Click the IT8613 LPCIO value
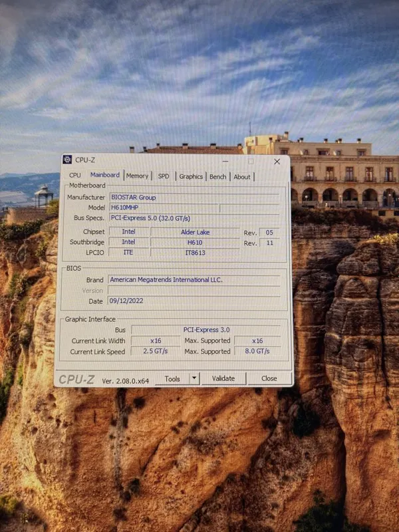This screenshot has height=532, width=399. click(195, 253)
